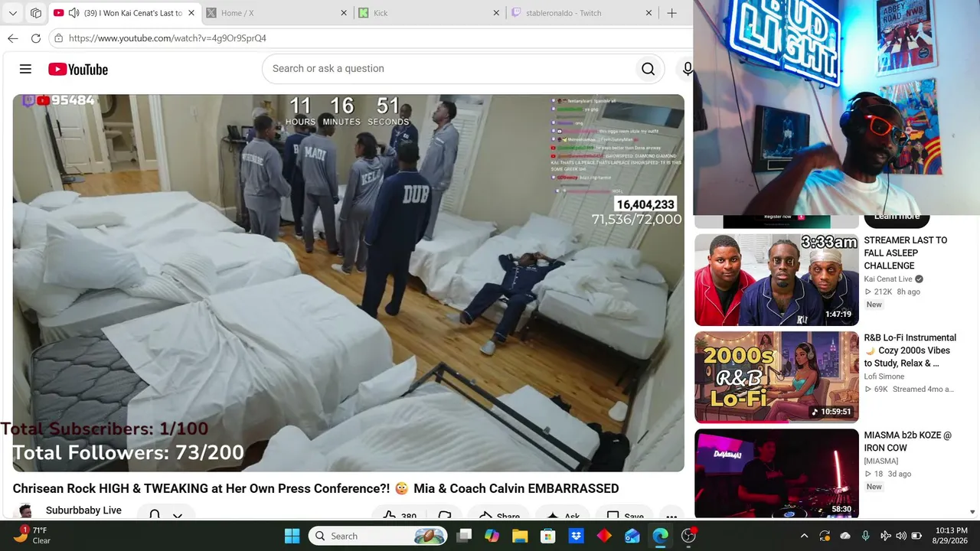
Task: Open STREAMER LAST TO FALL ASLEEP CHALLENGE title
Action: pyautogui.click(x=906, y=253)
